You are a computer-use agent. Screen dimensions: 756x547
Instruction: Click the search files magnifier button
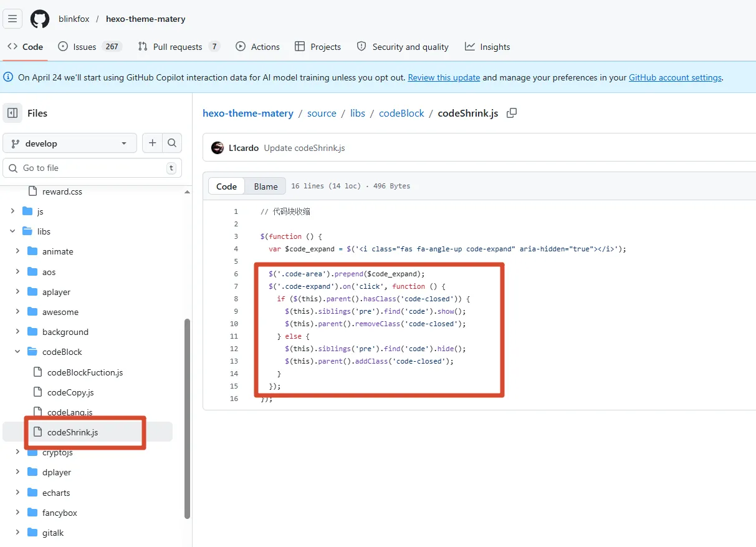(x=172, y=143)
